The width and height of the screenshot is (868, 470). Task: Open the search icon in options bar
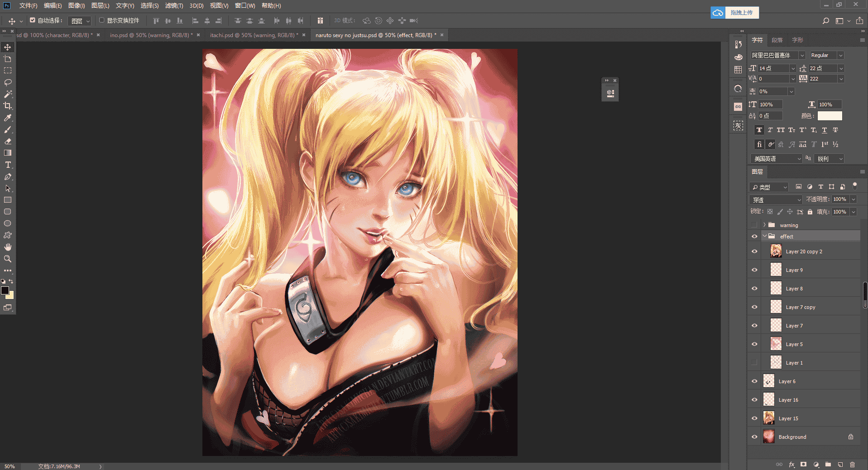click(826, 21)
